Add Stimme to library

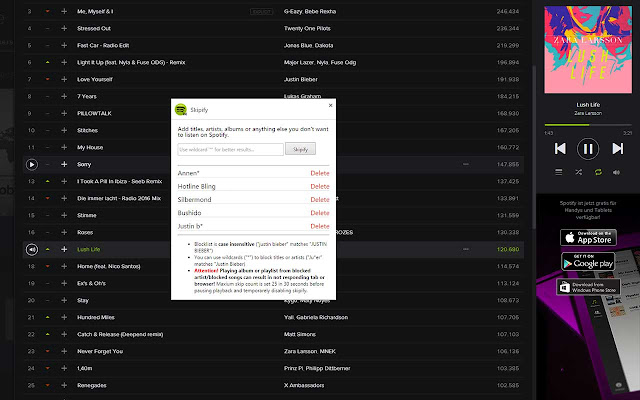(64, 215)
